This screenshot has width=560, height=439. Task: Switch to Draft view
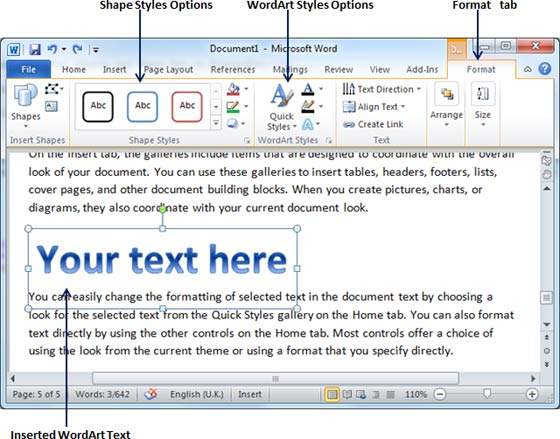pos(391,394)
